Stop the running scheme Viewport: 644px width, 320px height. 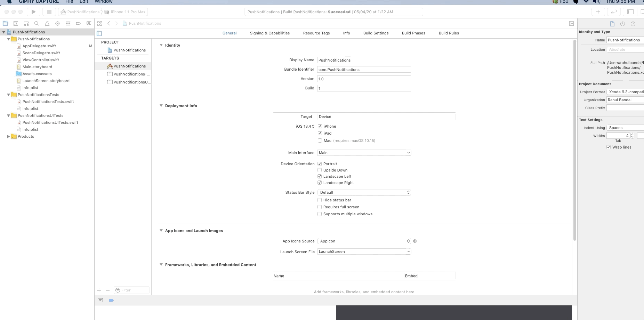pos(49,12)
